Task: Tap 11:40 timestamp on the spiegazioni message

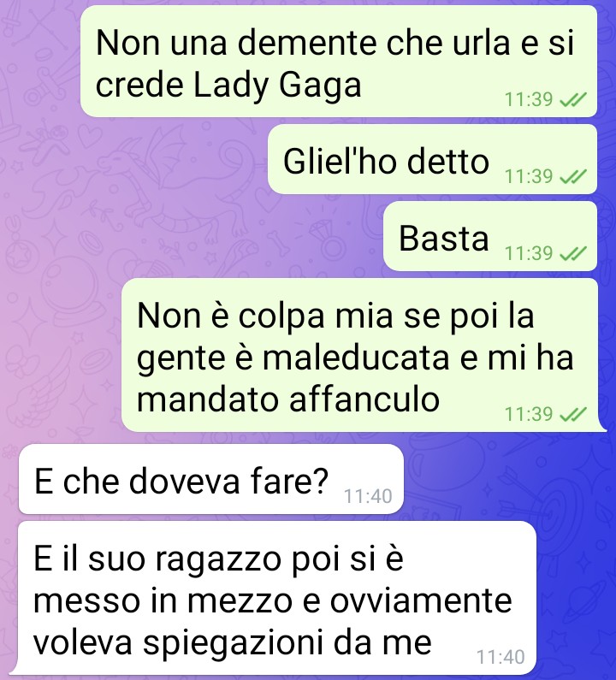Action: [501, 657]
